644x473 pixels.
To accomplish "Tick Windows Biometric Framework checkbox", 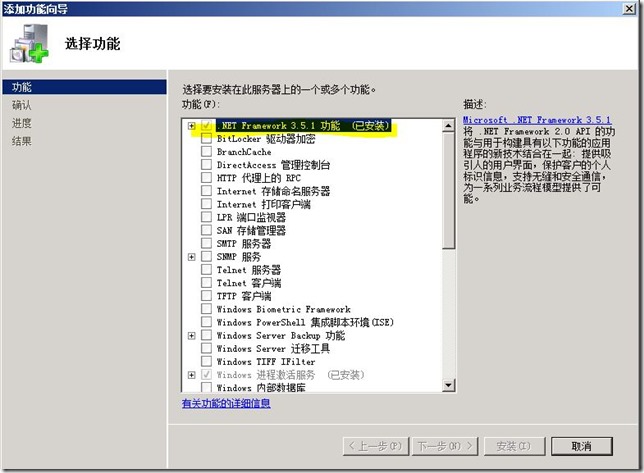I will coord(207,309).
